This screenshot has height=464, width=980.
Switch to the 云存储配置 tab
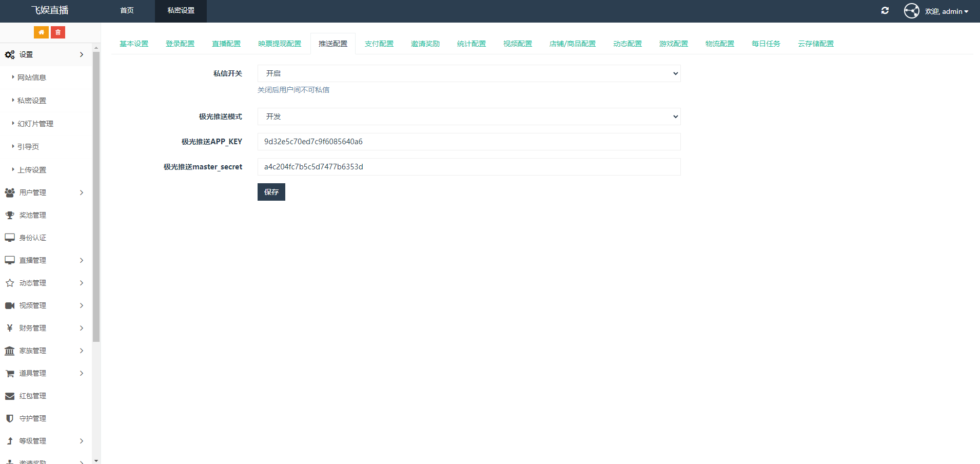(x=815, y=44)
